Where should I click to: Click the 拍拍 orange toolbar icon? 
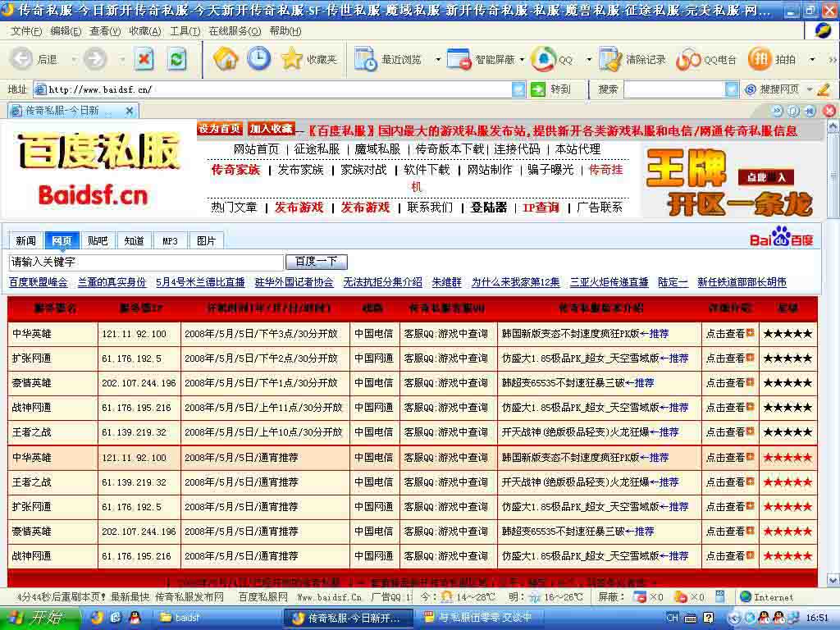pyautogui.click(x=760, y=59)
